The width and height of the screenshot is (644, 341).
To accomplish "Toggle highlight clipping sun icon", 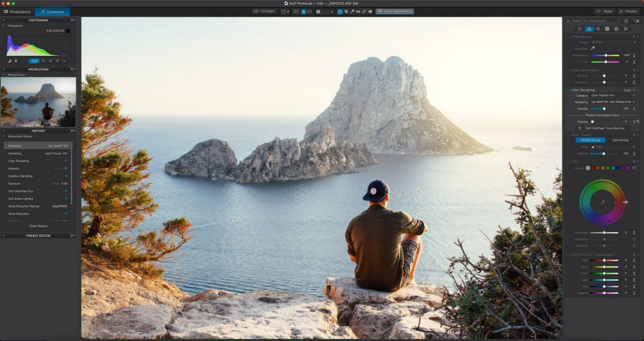I will (x=16, y=61).
